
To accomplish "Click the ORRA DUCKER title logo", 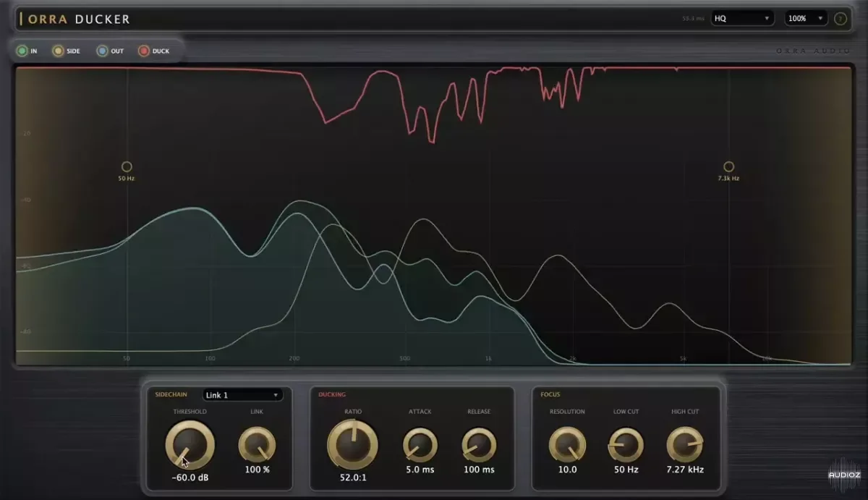I will click(76, 19).
